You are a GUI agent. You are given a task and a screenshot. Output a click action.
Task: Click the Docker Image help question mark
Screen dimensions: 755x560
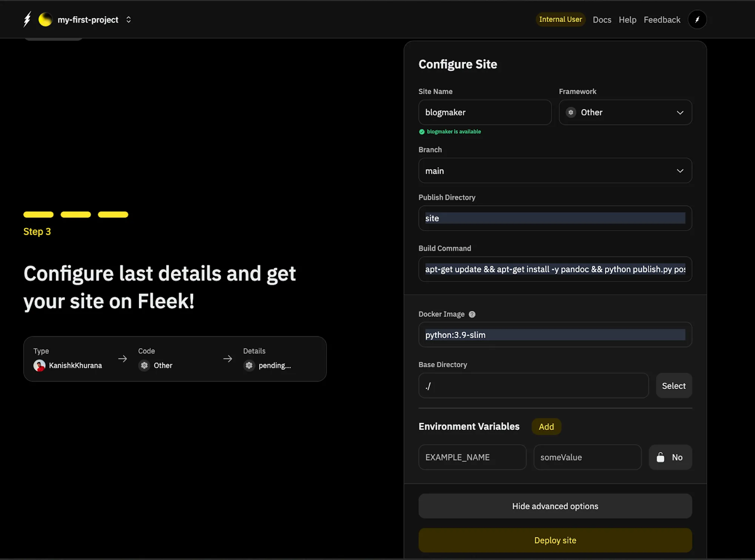(x=472, y=314)
